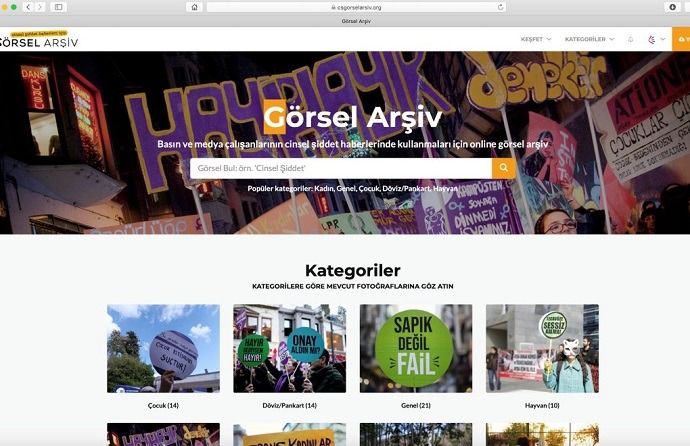Click the Safari back arrow

[27, 7]
